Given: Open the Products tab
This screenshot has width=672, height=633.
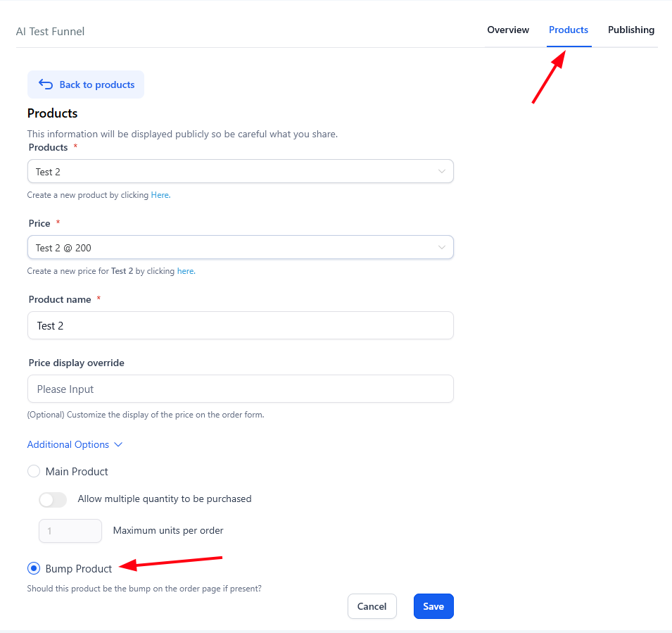Looking at the screenshot, I should (569, 30).
